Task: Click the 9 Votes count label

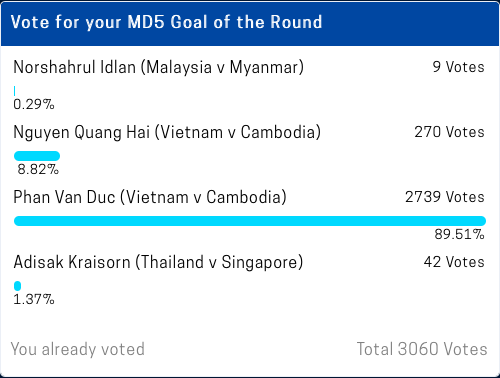Action: [x=458, y=67]
